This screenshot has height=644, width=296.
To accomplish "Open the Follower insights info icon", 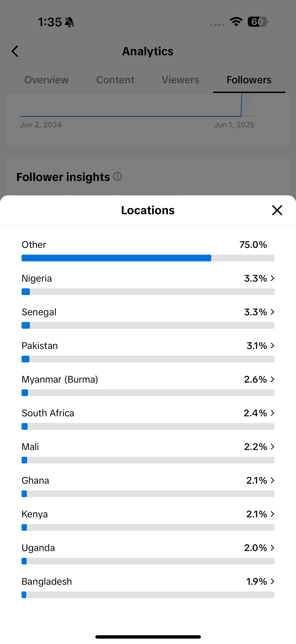I will 118,176.
